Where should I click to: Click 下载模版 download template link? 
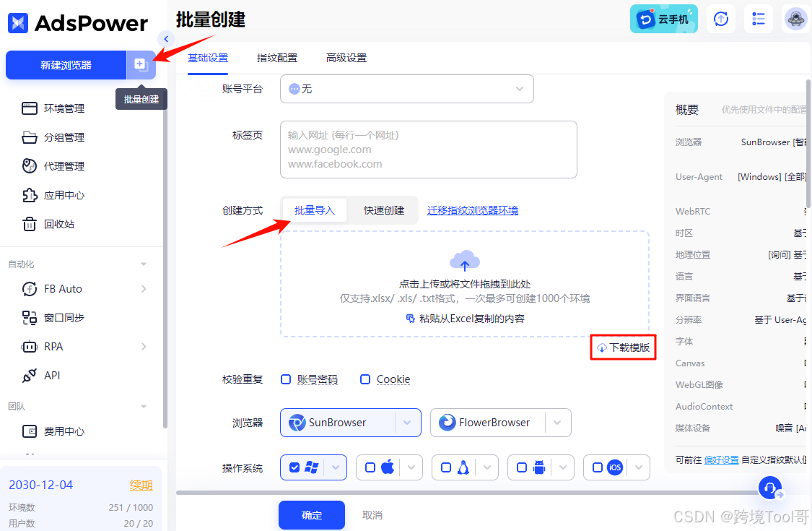pyautogui.click(x=624, y=347)
